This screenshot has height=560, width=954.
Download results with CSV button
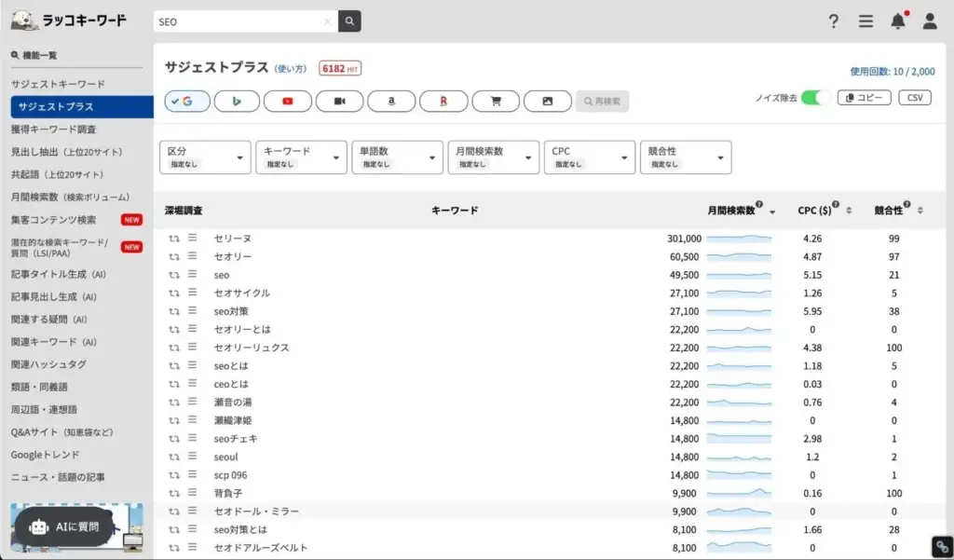pyautogui.click(x=915, y=98)
